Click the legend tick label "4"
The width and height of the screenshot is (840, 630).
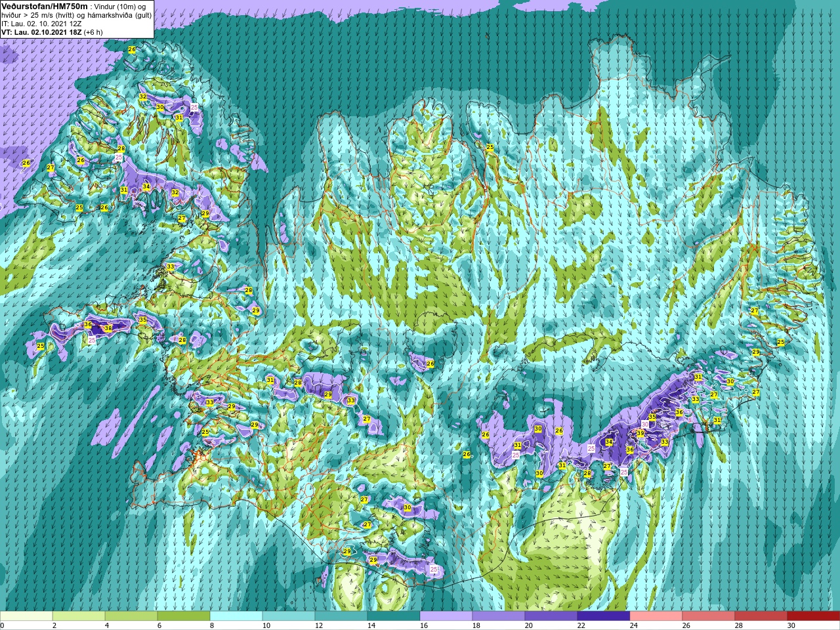(x=107, y=625)
